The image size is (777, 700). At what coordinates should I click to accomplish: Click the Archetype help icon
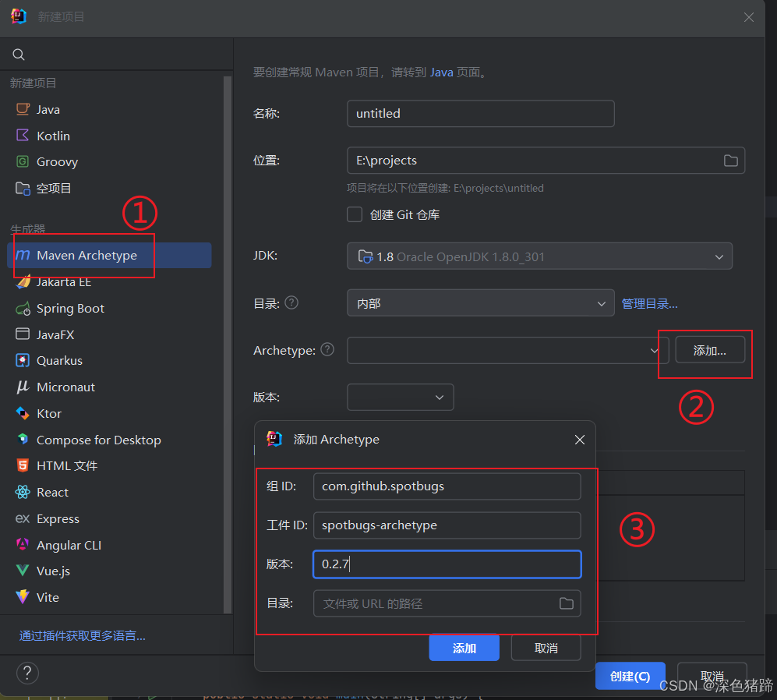pyautogui.click(x=327, y=349)
